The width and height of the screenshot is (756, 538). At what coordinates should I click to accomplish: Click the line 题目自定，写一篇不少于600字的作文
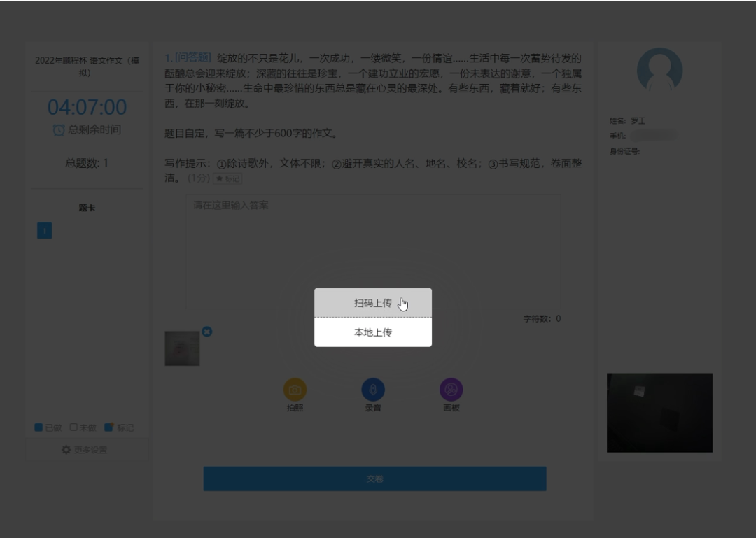tap(251, 133)
